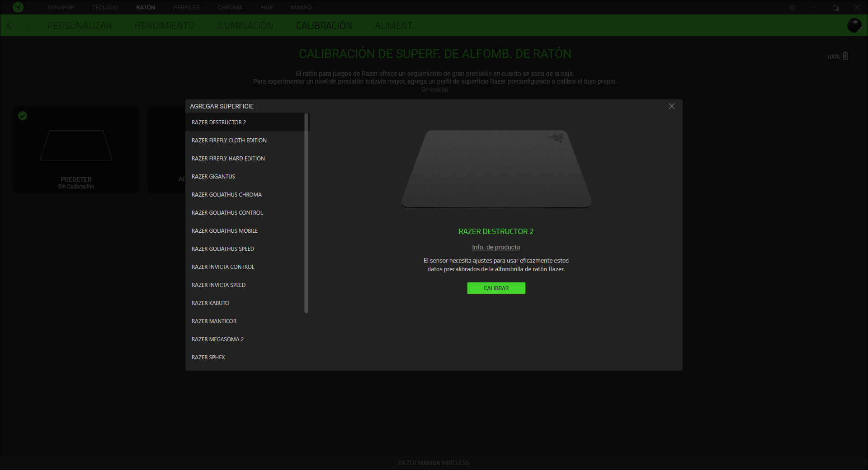The height and width of the screenshot is (470, 868).
Task: Switch to the Chroma tab
Action: pyautogui.click(x=230, y=8)
